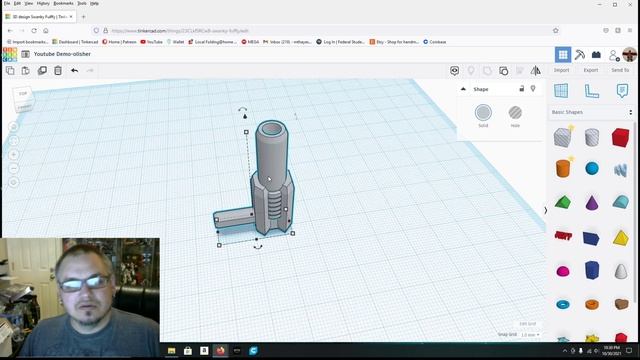Open the History menu in Firefox
Viewport: 640px width, 360px height.
point(43,3)
